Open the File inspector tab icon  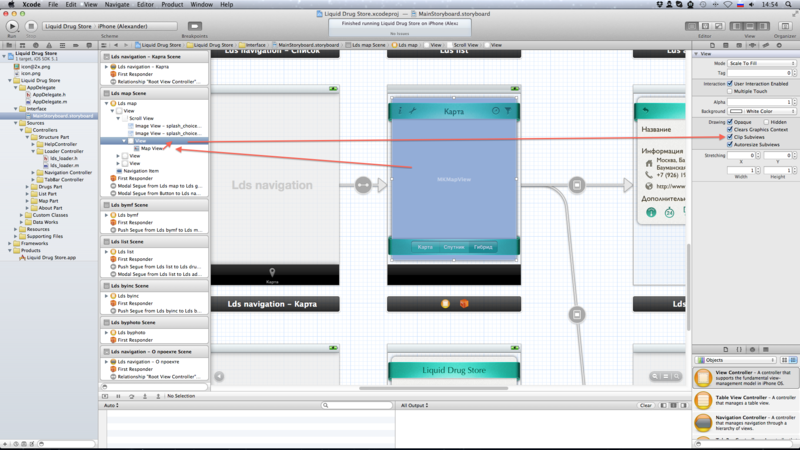coord(712,45)
